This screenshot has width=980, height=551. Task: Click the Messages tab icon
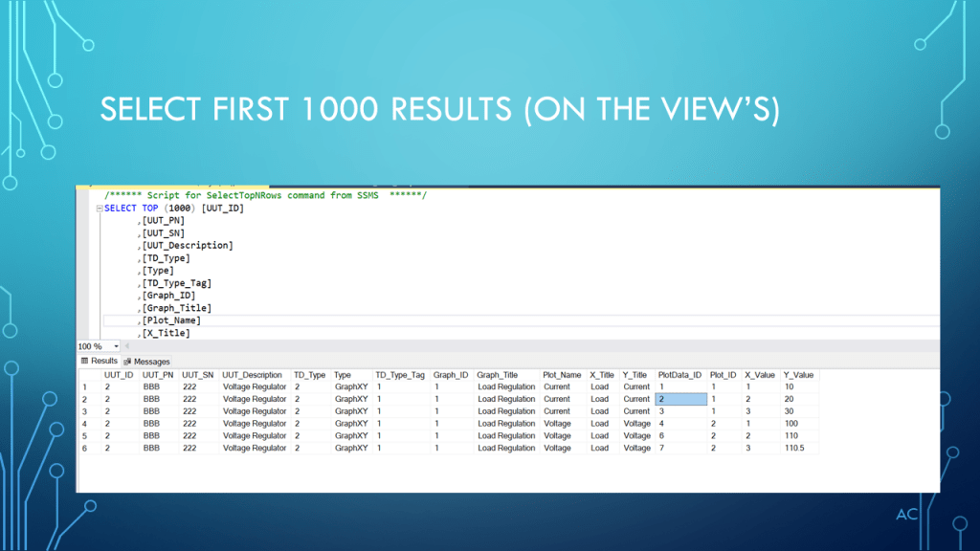coord(127,362)
